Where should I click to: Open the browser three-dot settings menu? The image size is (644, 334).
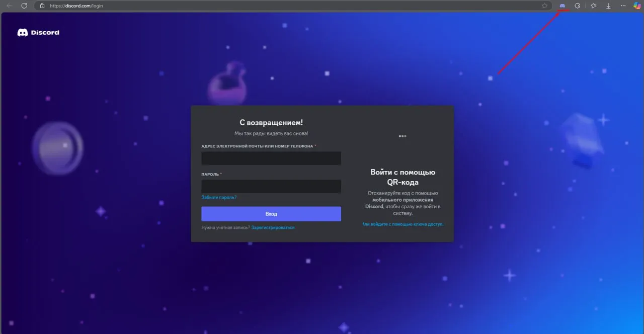tap(623, 6)
